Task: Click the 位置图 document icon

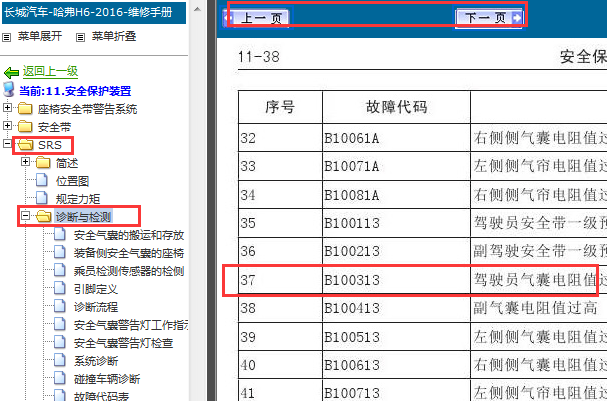Action: (x=41, y=180)
